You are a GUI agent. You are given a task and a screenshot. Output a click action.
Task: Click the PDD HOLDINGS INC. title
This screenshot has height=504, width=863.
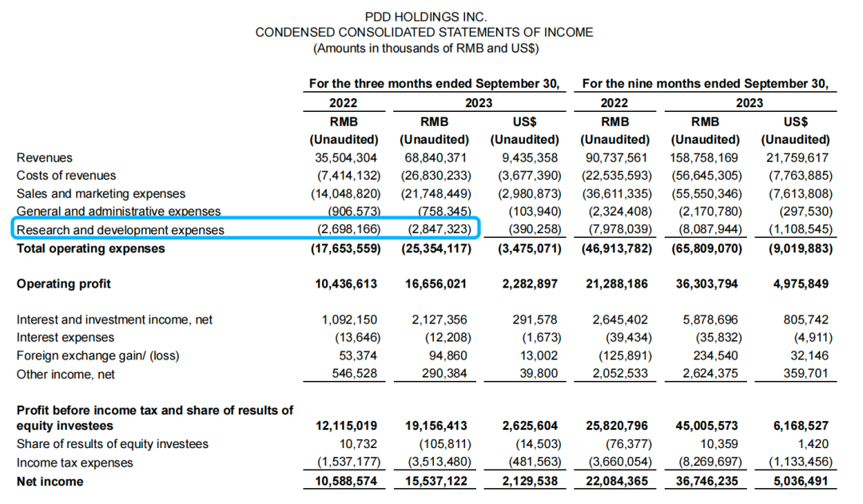pos(426,17)
